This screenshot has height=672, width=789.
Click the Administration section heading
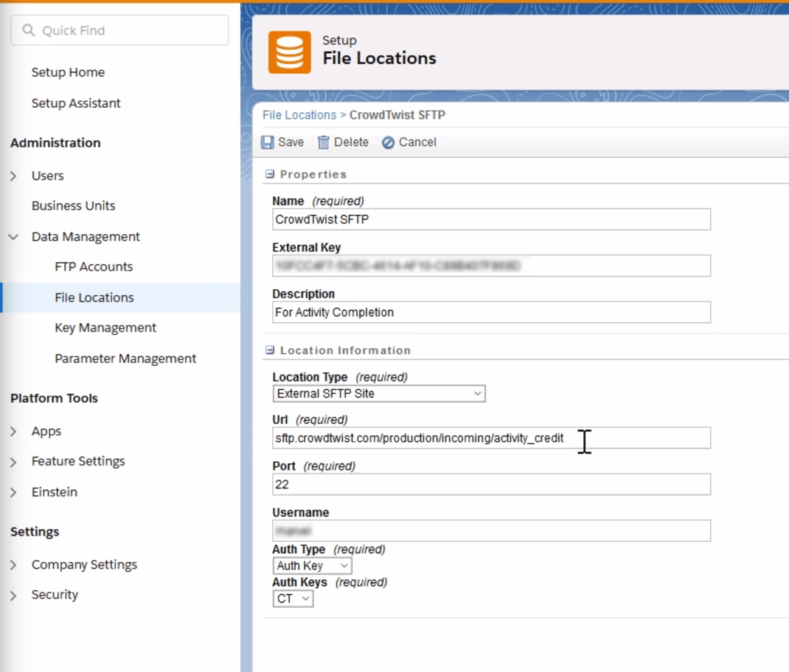click(55, 143)
